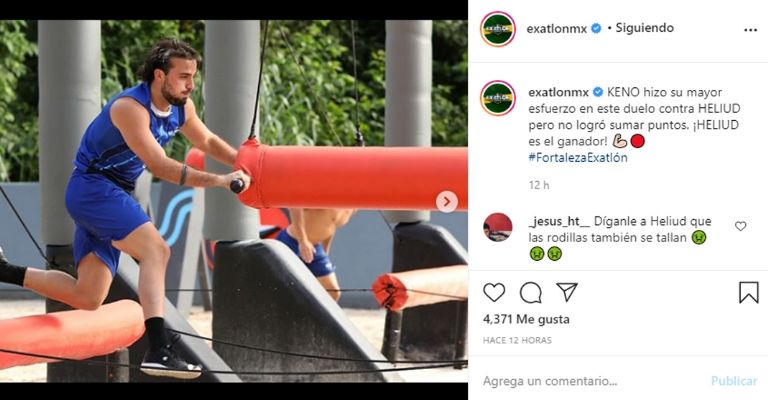Open the #FortalezaExatlón hashtag link
The image size is (768, 400).
577,158
